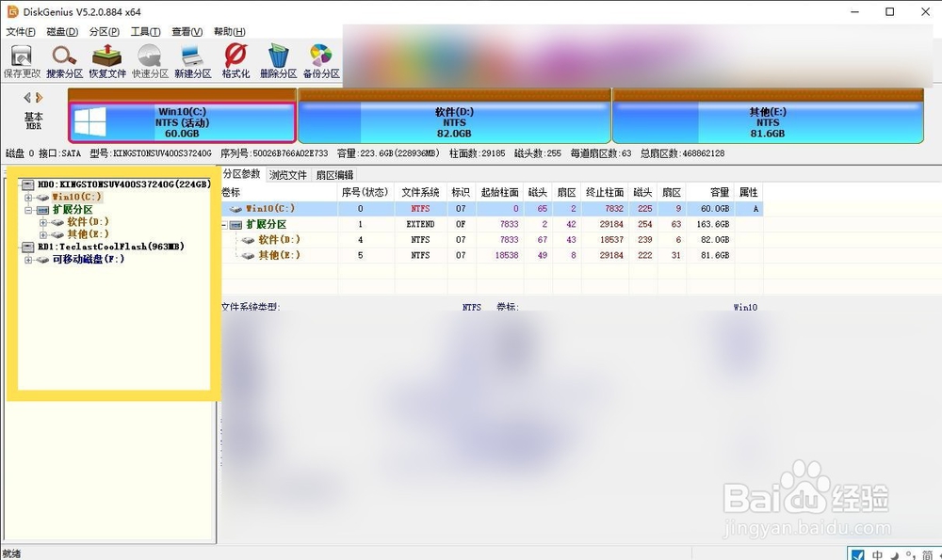Viewport: 942px width, 560px height.
Task: Select HD0:KINGSTONSUV400S37240G disk label
Action: point(124,184)
